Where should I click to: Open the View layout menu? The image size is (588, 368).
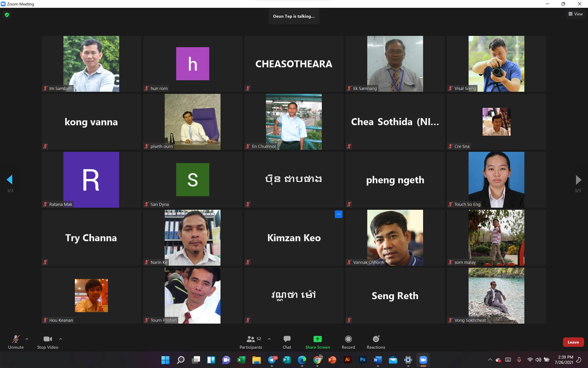point(575,14)
